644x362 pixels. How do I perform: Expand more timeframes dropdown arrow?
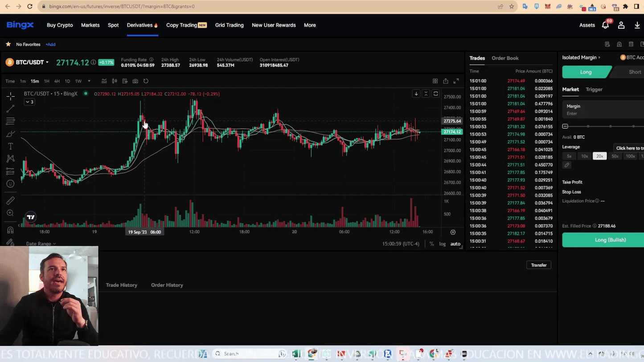pyautogui.click(x=89, y=81)
